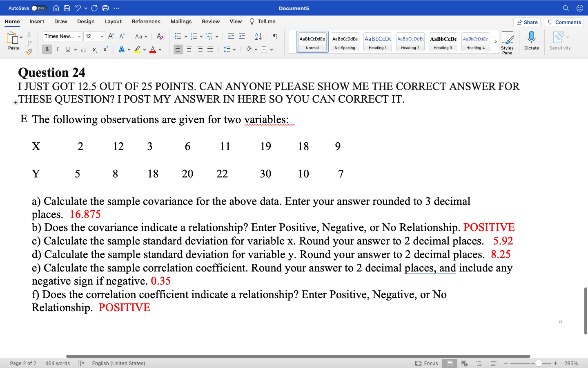Open the Change Case Aa dropdown
The image size is (588, 368).
click(x=141, y=36)
